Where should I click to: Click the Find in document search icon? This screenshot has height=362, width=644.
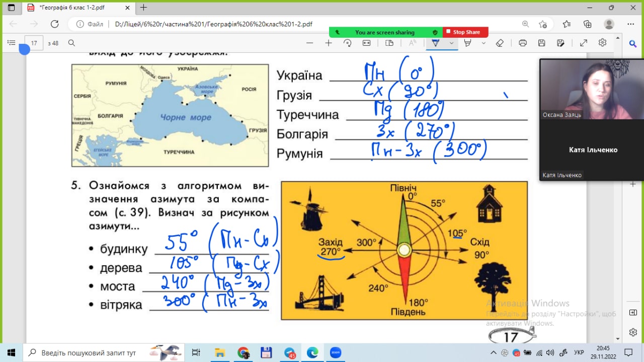pyautogui.click(x=72, y=43)
